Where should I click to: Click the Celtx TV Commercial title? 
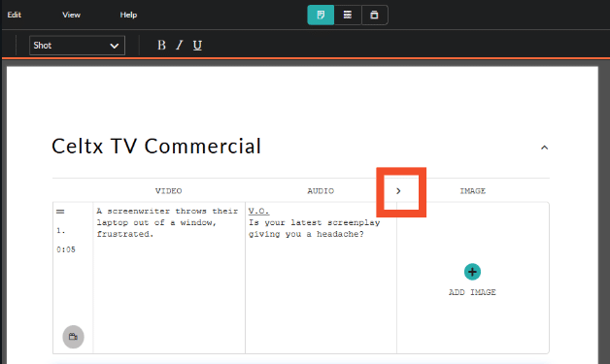click(x=156, y=147)
